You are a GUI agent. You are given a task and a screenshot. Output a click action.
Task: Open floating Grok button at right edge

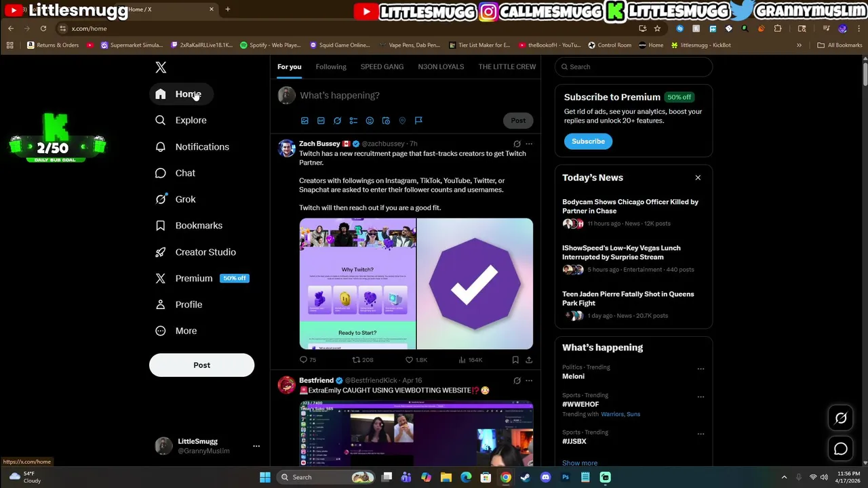(x=841, y=418)
